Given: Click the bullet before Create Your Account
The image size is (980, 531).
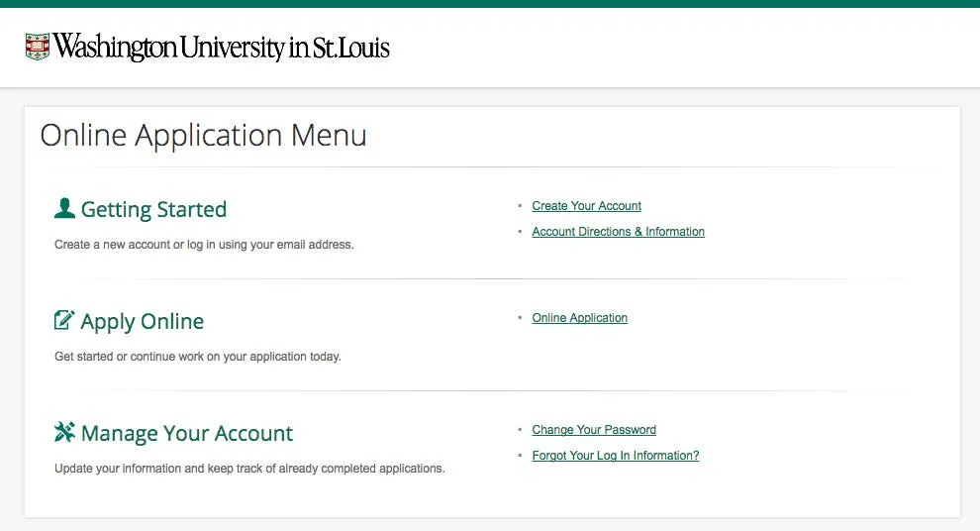Looking at the screenshot, I should coord(520,206).
